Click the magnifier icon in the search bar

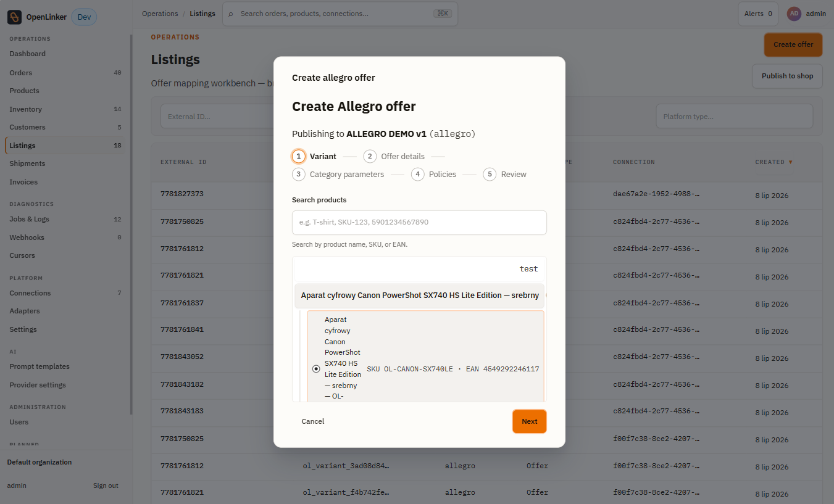point(231,14)
